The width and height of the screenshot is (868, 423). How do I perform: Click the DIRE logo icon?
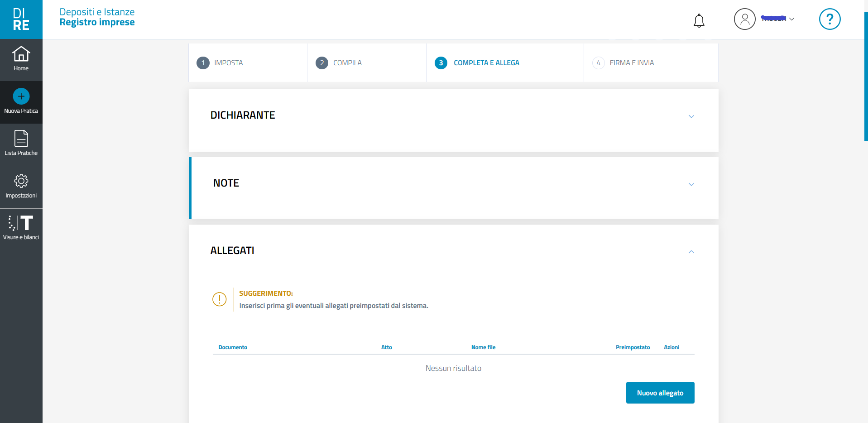pyautogui.click(x=21, y=19)
